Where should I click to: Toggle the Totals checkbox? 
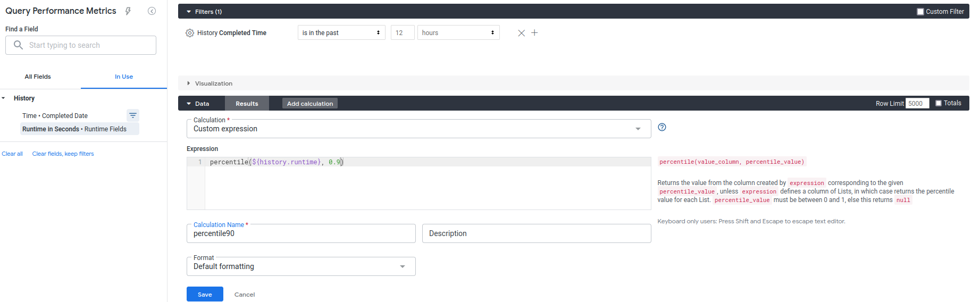(x=939, y=103)
